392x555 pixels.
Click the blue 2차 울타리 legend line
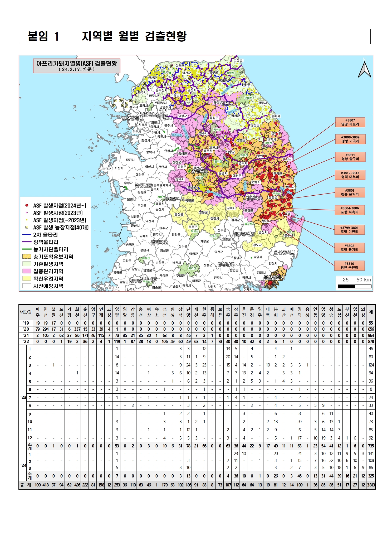click(x=27, y=235)
